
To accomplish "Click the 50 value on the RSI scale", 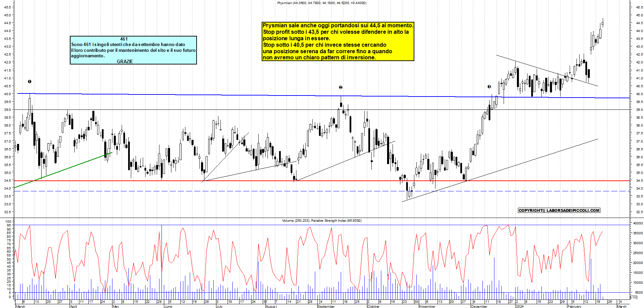I will click(10, 259).
